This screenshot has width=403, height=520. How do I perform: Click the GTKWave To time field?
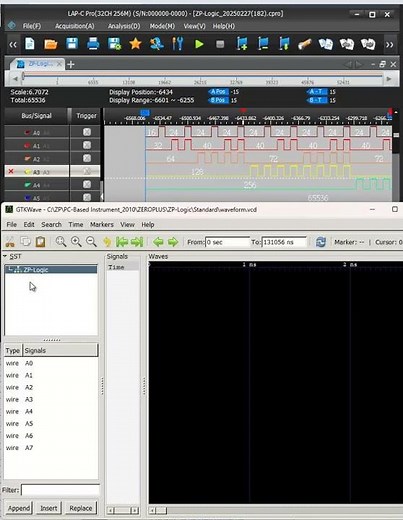[284, 242]
